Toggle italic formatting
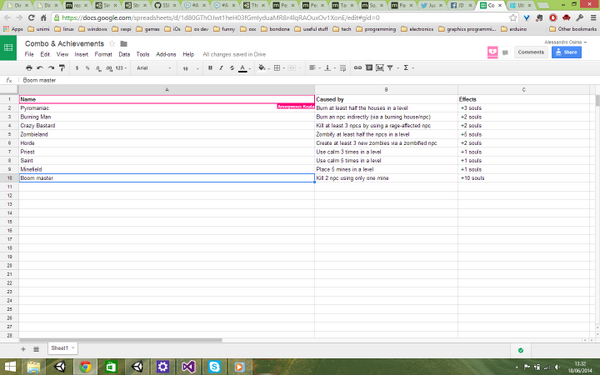This screenshot has width=600, height=375. coord(221,68)
